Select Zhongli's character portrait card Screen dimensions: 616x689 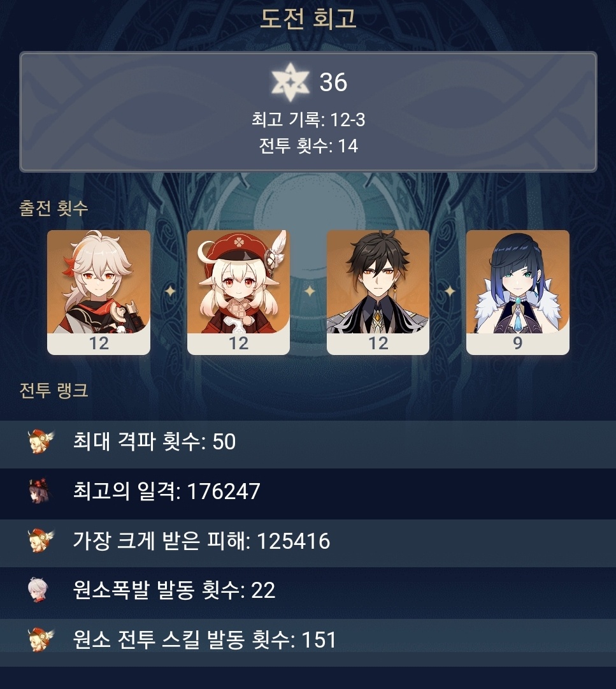coord(378,292)
